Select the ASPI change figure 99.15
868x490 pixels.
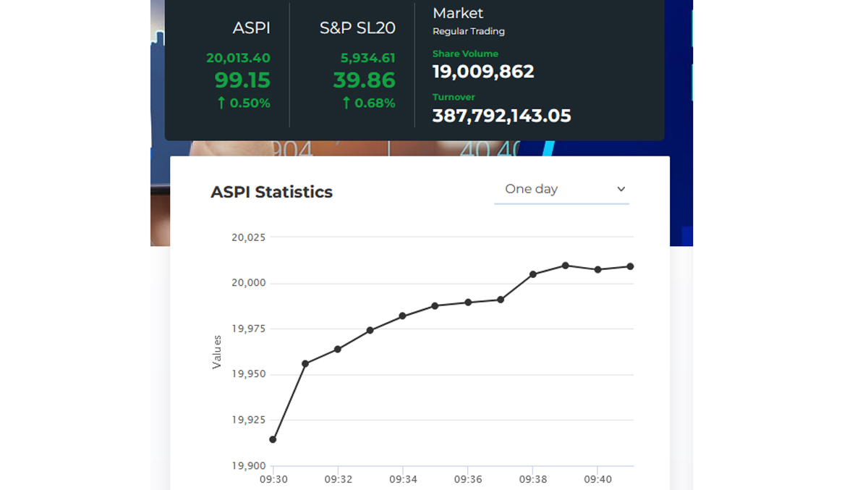243,80
